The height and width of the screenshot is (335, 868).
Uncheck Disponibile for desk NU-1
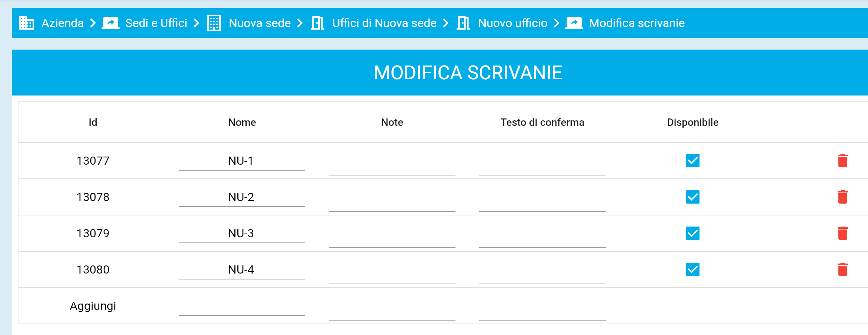pos(692,161)
